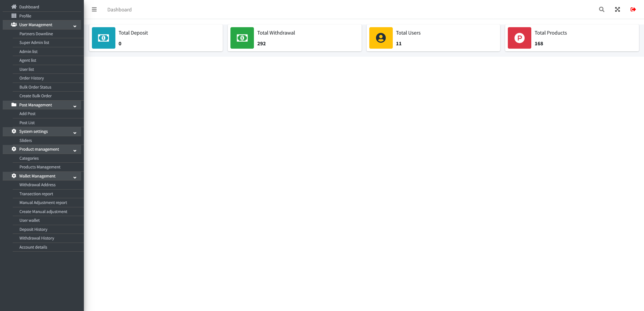Image resolution: width=644 pixels, height=311 pixels.
Task: Collapse the Wallet Management section chevron
Action: pyautogui.click(x=75, y=177)
